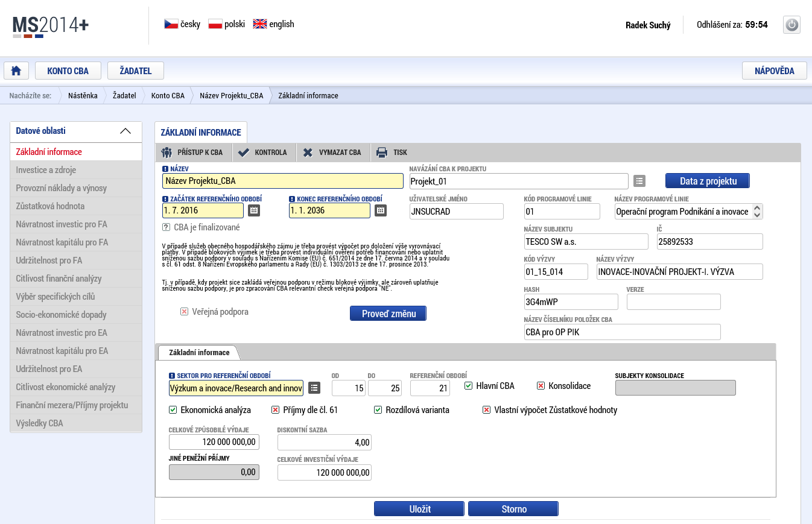Open Socio-ekonomické dopady in sidebar
Image resolution: width=812 pixels, height=524 pixels.
click(x=76, y=315)
